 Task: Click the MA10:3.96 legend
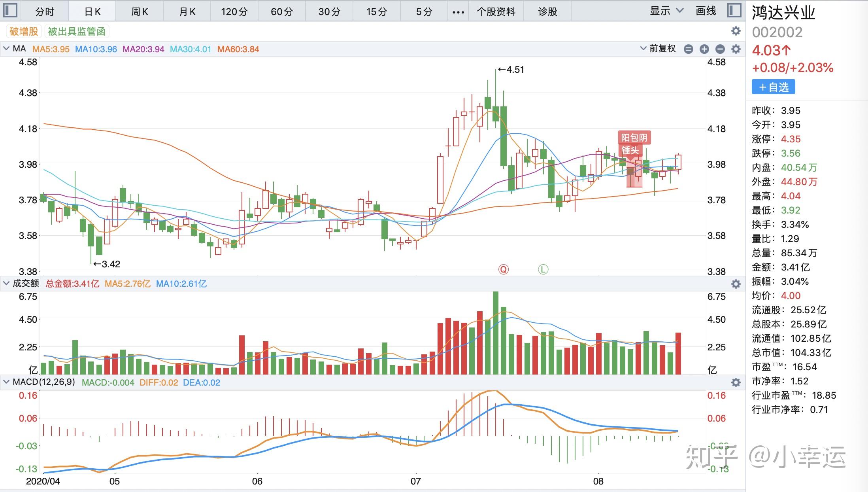[96, 49]
